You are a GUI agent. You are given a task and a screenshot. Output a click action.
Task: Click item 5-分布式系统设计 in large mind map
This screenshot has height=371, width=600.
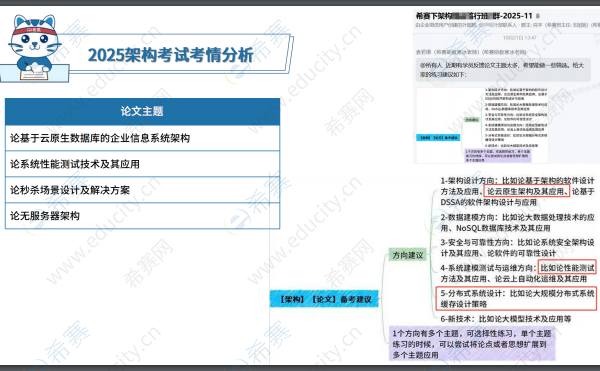tap(517, 298)
